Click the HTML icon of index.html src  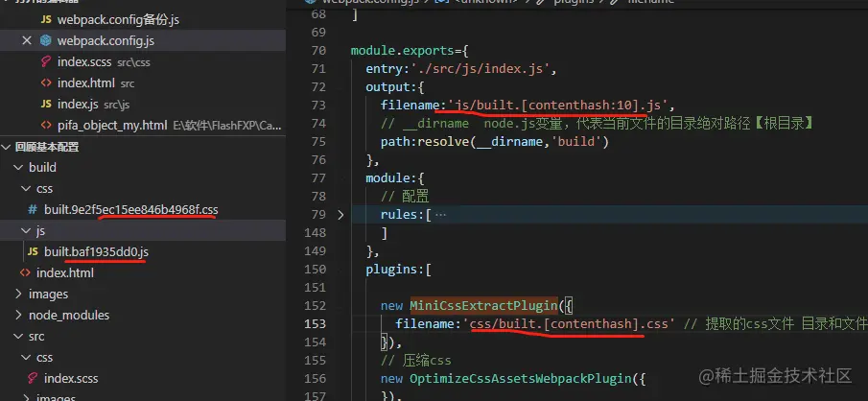tap(46, 83)
